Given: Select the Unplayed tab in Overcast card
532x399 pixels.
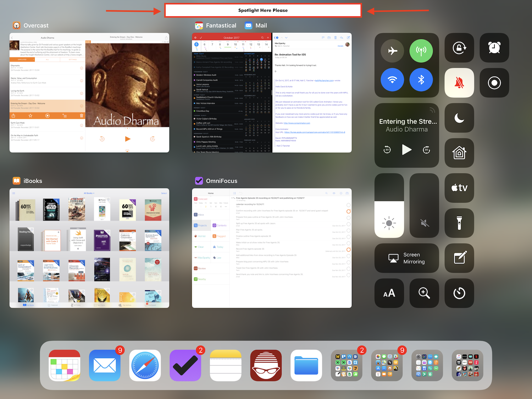Looking at the screenshot, I should pyautogui.click(x=22, y=60).
